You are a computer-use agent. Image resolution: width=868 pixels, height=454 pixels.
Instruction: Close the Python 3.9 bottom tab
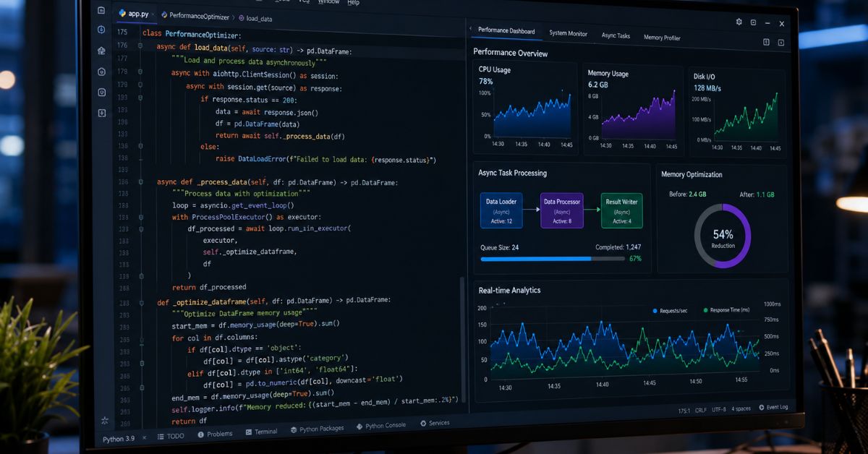tap(143, 438)
